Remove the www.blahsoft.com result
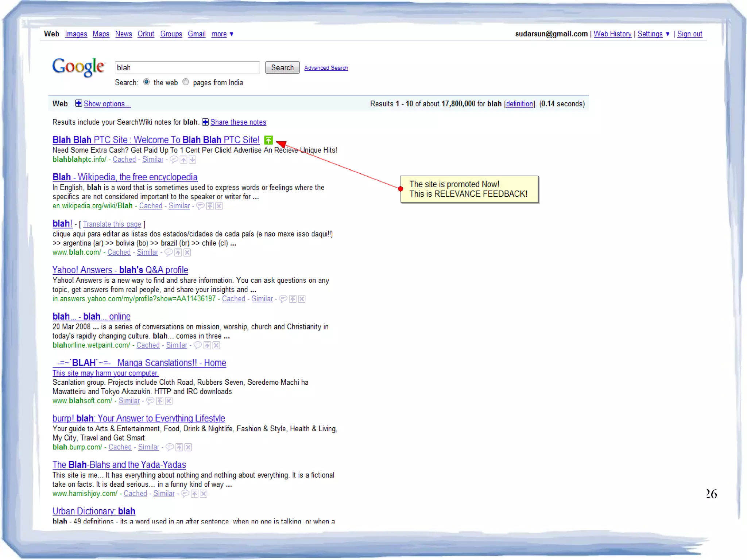Viewport: 747px width, 560px height. tap(169, 401)
